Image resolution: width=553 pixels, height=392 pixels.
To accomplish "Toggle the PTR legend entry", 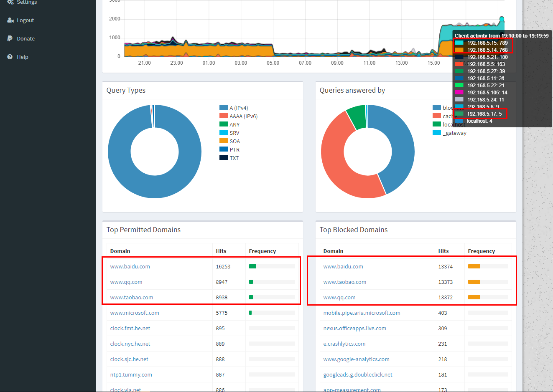I will tap(229, 149).
